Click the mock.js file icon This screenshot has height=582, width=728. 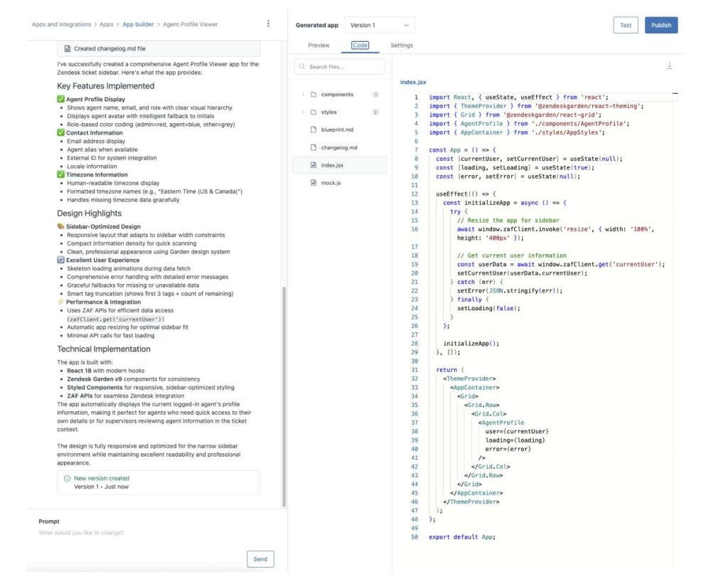314,183
